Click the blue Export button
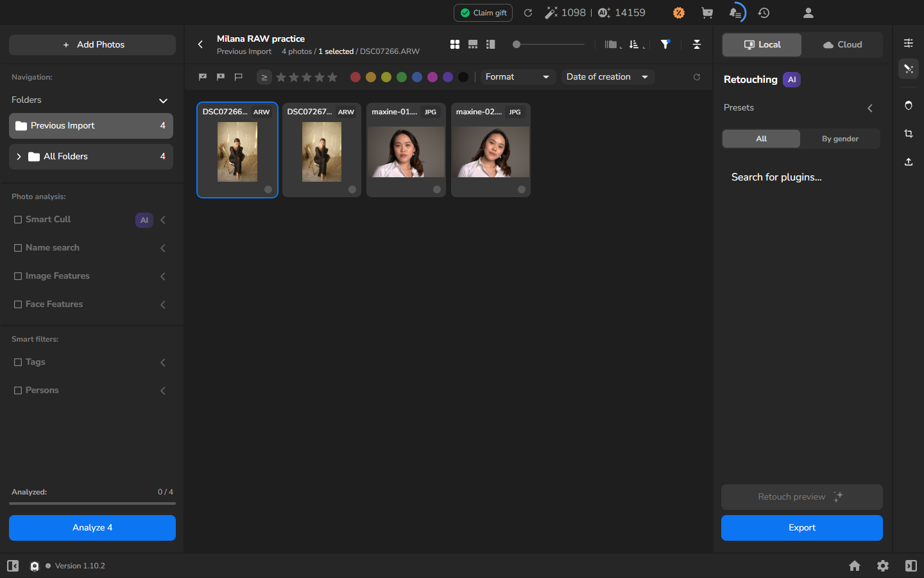The height and width of the screenshot is (578, 924). point(802,528)
